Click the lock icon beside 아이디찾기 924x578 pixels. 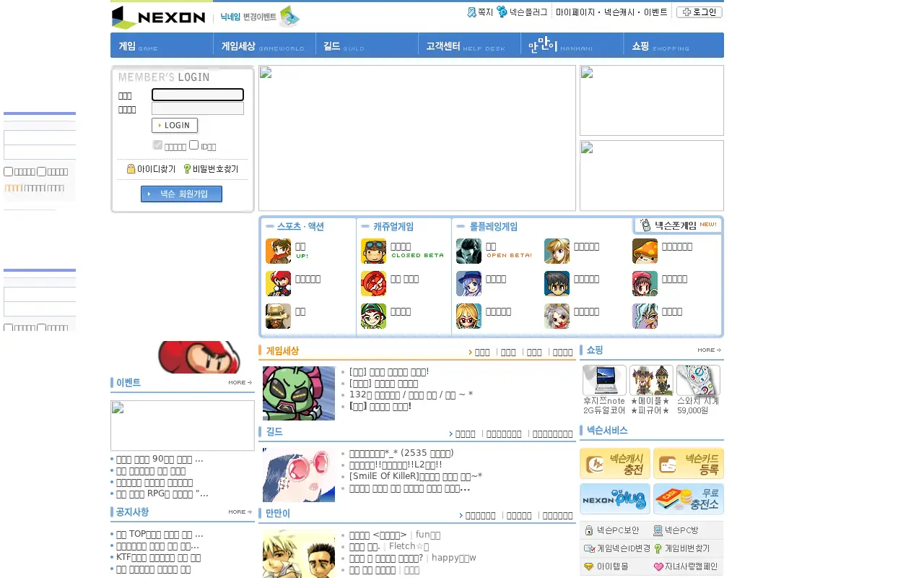131,168
